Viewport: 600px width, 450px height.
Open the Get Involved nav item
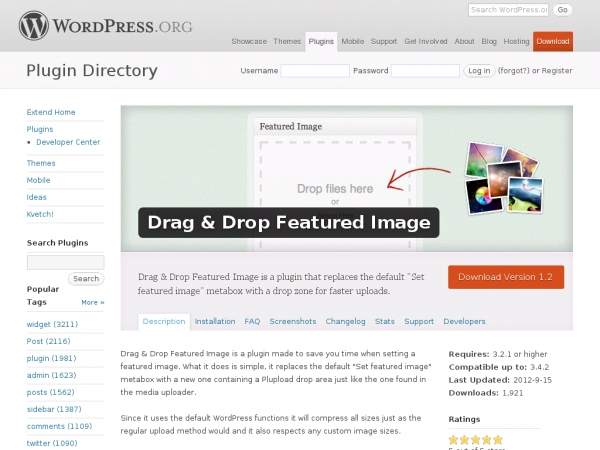pos(426,41)
